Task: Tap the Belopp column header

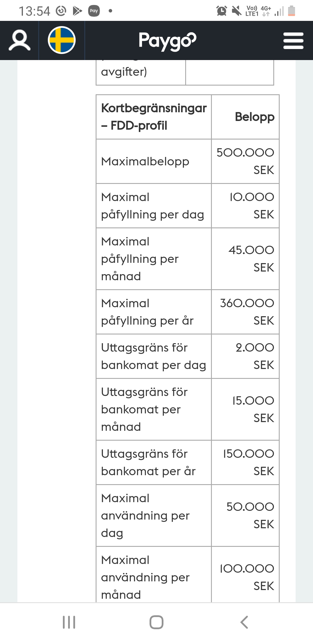Action: tap(254, 117)
